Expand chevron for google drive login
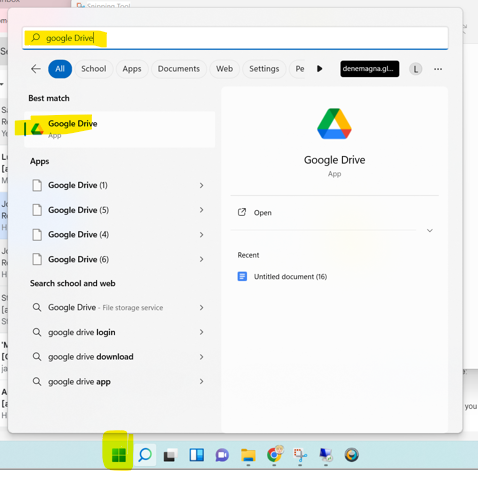Screen dimensions: 478x478 point(201,332)
